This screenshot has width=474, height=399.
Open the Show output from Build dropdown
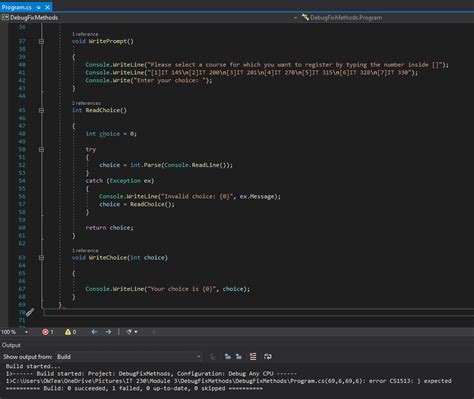(x=129, y=357)
